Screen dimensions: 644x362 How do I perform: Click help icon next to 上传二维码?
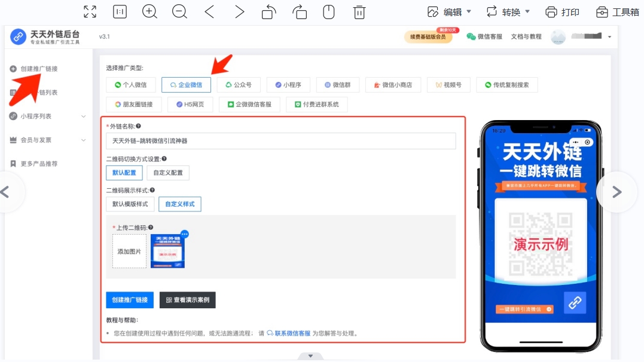[151, 228]
